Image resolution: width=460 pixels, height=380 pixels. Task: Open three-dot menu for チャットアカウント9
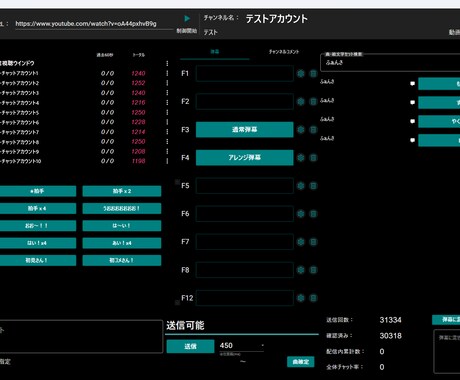167,151
